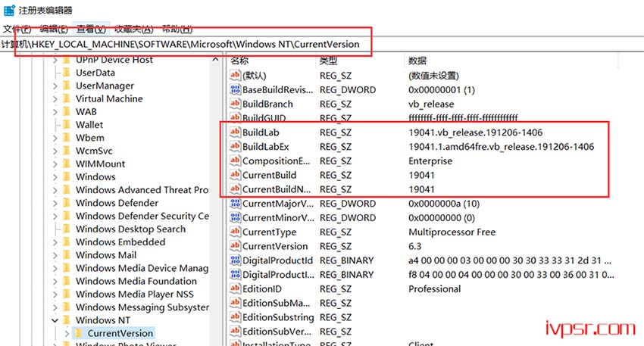Click the data value 'vb_release'
This screenshot has width=644, height=346.
[x=431, y=104]
